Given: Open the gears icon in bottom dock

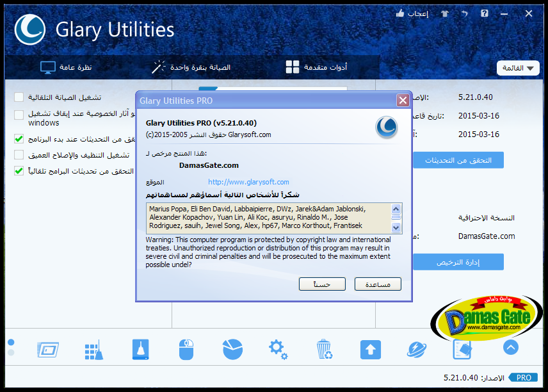Looking at the screenshot, I should coord(278,350).
